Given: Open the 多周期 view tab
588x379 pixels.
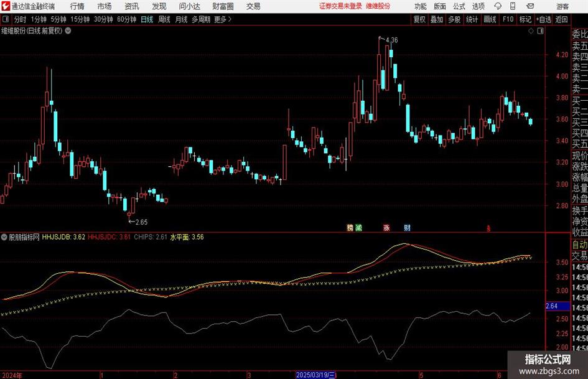Looking at the screenshot, I should pyautogui.click(x=201, y=19).
